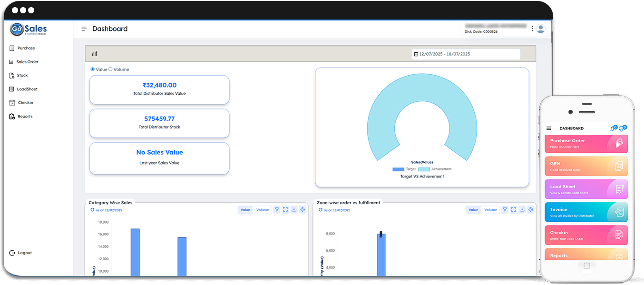Expand Zone-wise chart to fullscreen
The width and height of the screenshot is (644, 285).
coord(514,210)
